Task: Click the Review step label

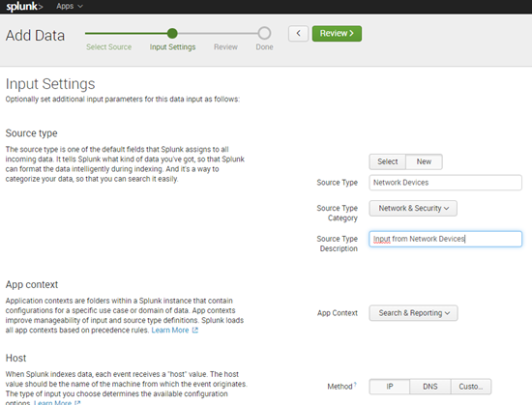Action: 225,47
